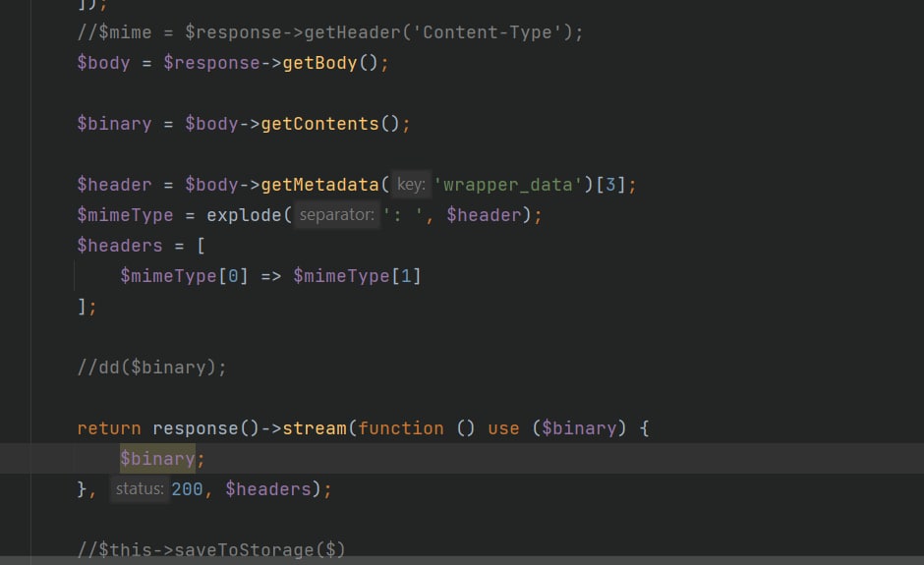Click the function keyword in closure

401,428
